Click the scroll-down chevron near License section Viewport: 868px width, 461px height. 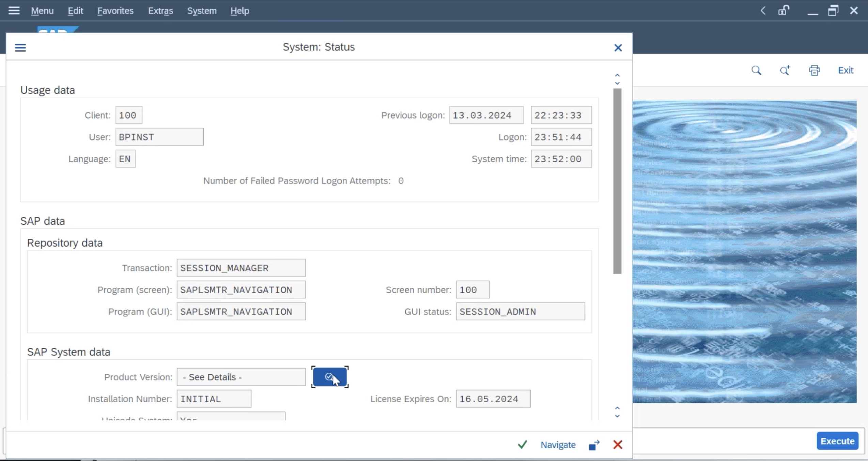click(617, 416)
